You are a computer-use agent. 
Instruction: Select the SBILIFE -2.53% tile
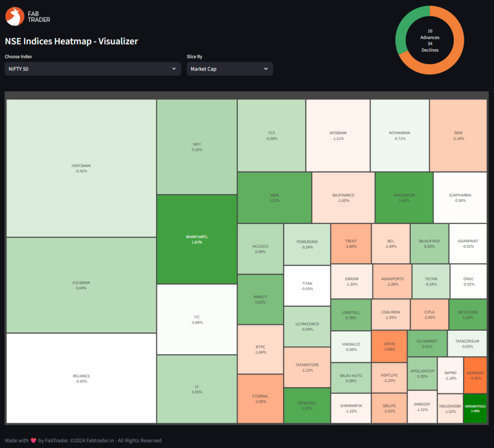(x=389, y=408)
